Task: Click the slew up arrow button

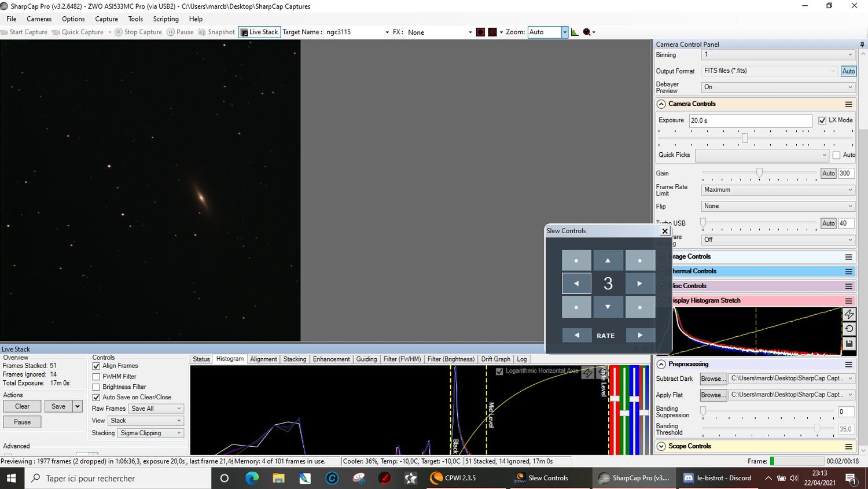Action: (x=608, y=260)
